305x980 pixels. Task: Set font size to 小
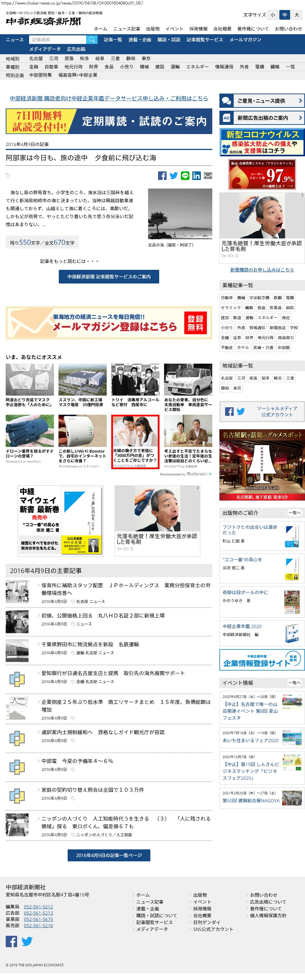[x=272, y=15]
